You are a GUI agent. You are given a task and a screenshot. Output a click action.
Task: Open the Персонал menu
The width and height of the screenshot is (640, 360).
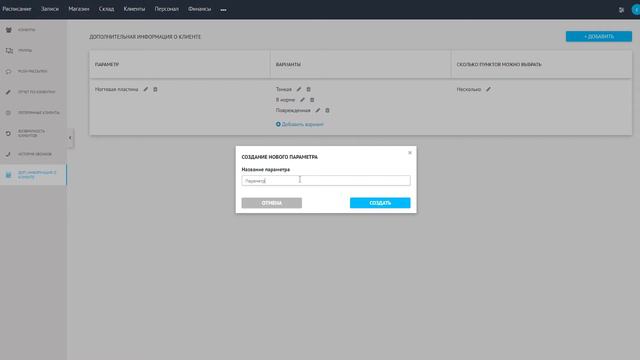(167, 9)
